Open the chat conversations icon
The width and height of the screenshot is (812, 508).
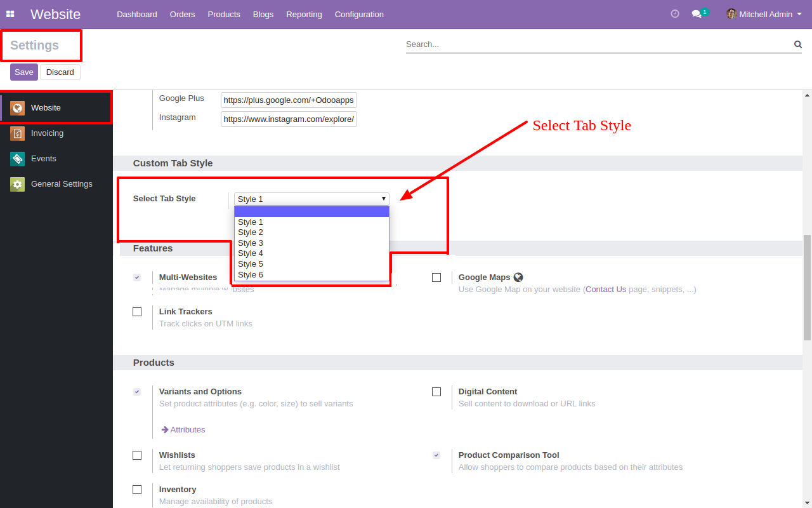tap(697, 14)
